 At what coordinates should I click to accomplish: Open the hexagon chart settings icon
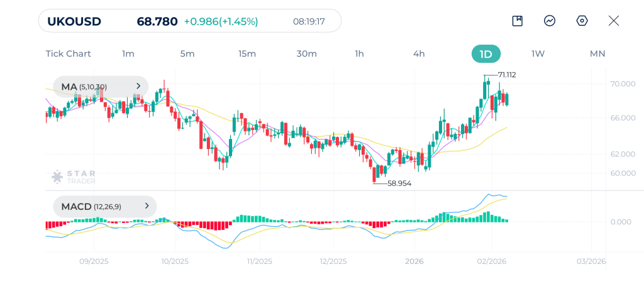[582, 21]
